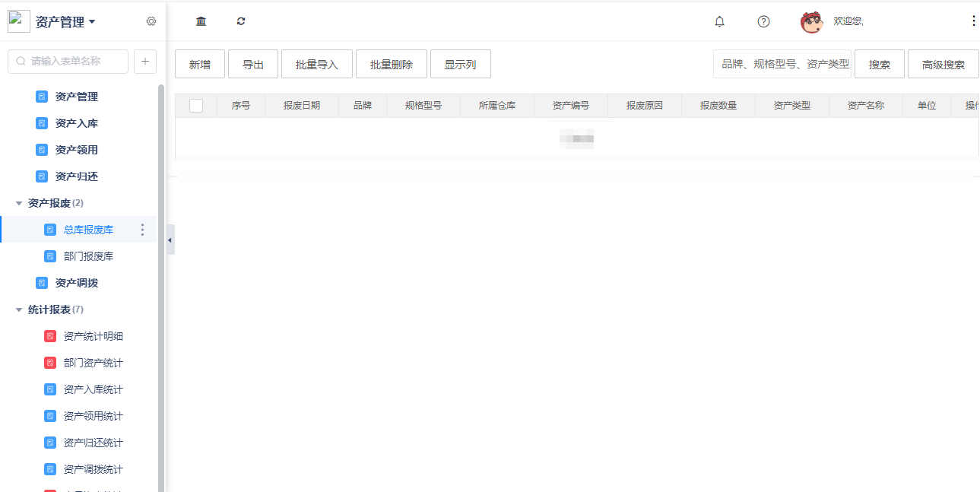Click the 批量删除 button
980x492 pixels.
pos(392,64)
